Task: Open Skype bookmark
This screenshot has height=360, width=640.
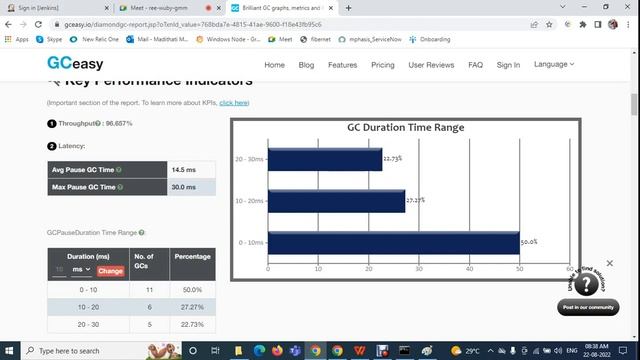Action: click(49, 39)
